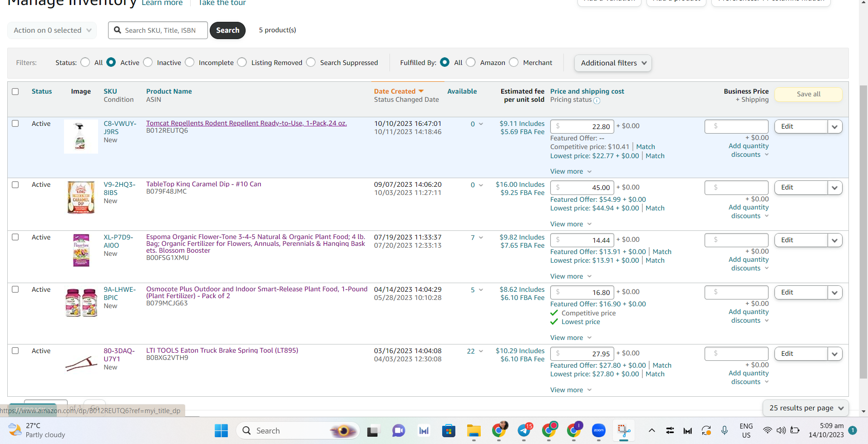Open Telegram from the taskbar
868x444 pixels.
pyautogui.click(x=525, y=429)
